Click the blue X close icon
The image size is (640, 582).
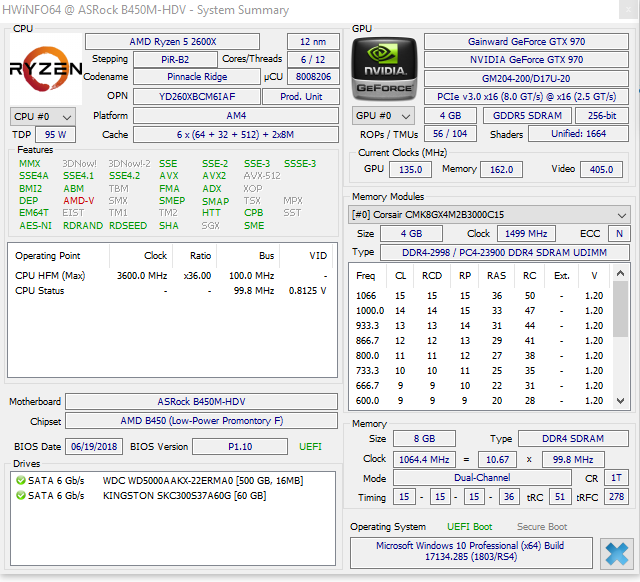616,554
